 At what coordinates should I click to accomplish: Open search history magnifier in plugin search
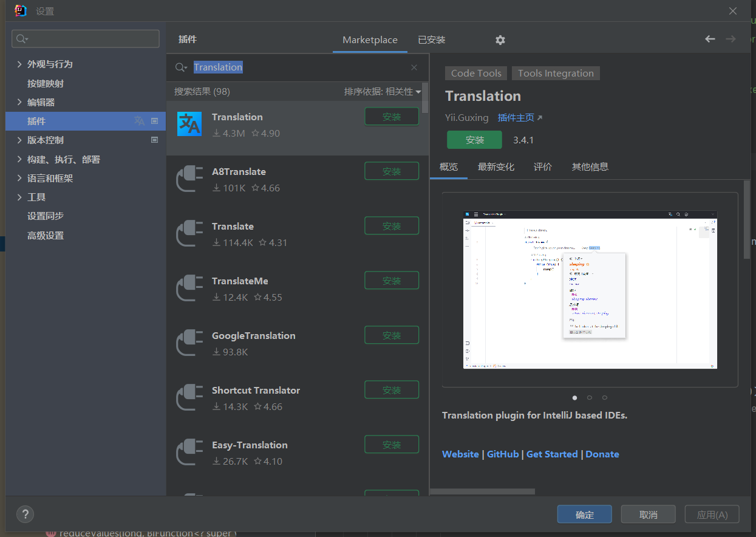(181, 67)
